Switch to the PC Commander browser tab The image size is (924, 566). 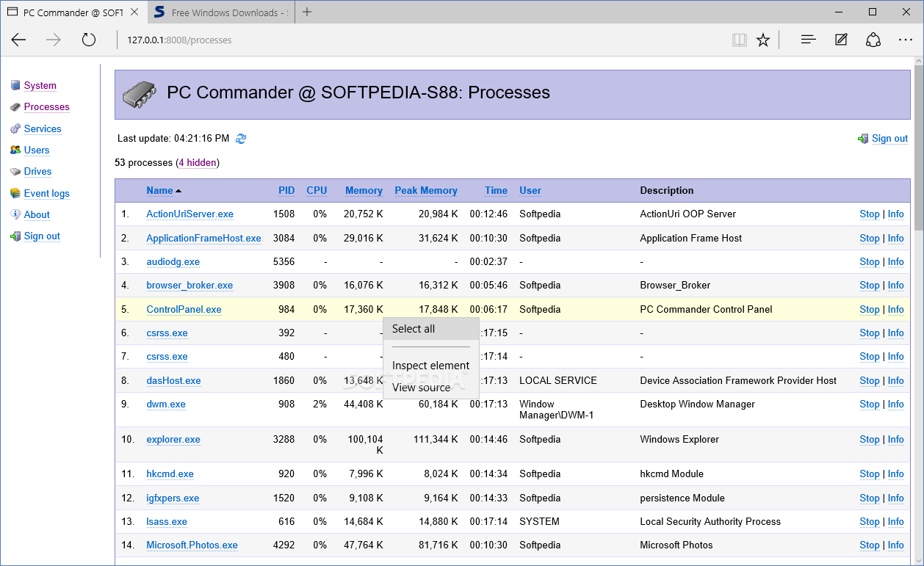click(x=73, y=12)
